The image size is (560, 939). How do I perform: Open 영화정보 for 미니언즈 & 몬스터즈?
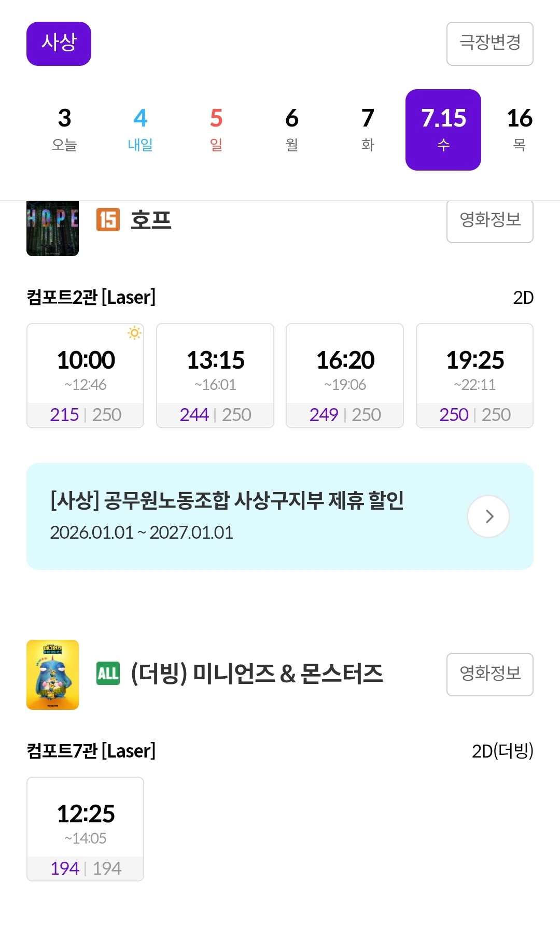[490, 674]
